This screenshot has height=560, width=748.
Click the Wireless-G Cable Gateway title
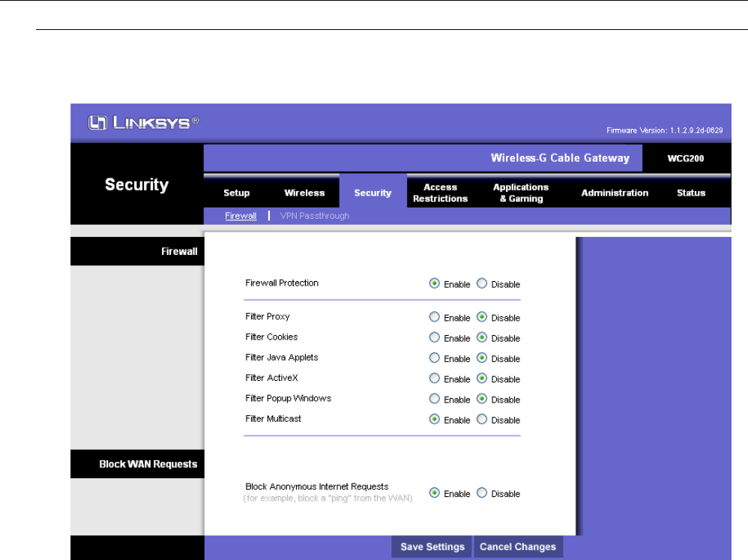560,158
